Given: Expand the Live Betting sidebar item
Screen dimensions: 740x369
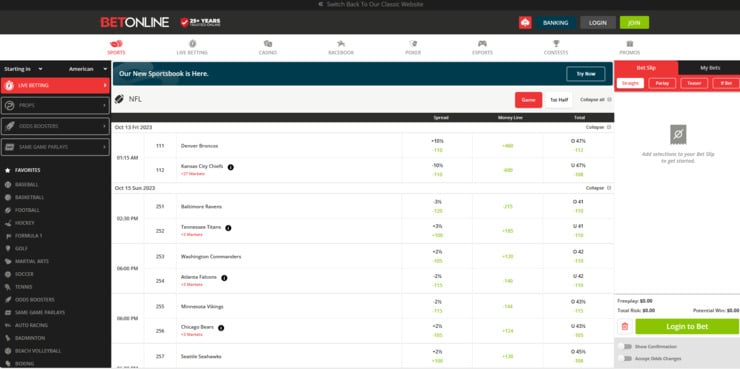Looking at the screenshot, I should click(55, 85).
